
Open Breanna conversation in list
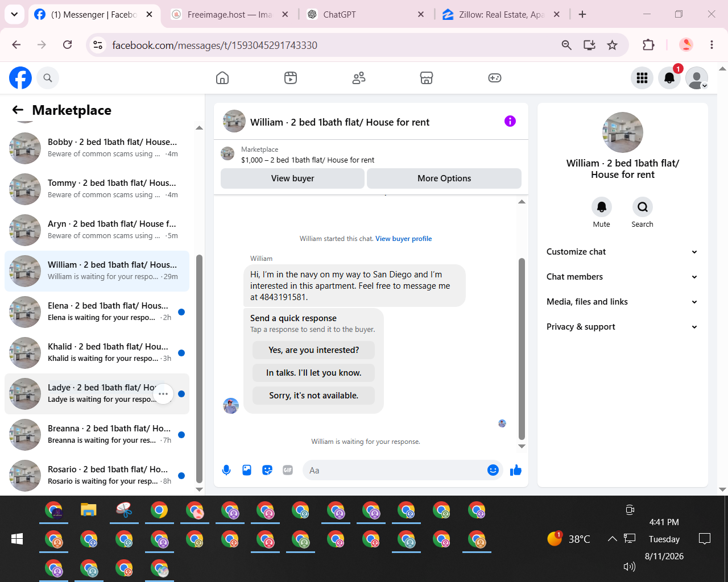(x=97, y=434)
